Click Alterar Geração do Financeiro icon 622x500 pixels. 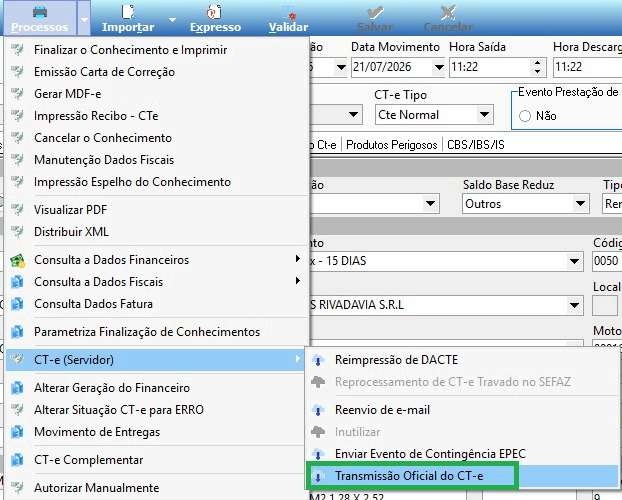pyautogui.click(x=17, y=388)
